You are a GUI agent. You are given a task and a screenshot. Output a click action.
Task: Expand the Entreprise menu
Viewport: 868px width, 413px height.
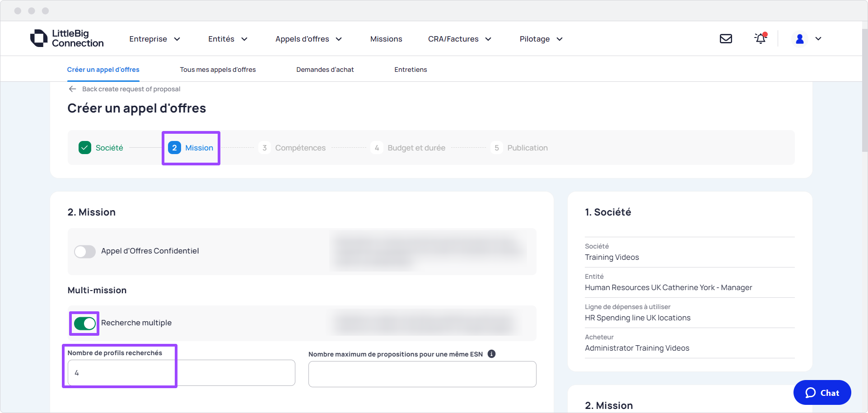[155, 39]
